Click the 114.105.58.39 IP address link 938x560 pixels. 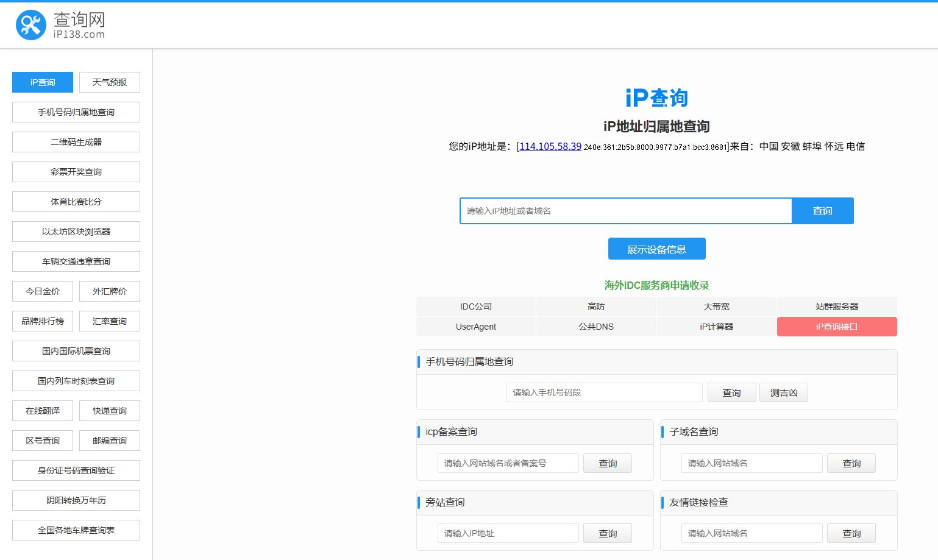(x=550, y=146)
